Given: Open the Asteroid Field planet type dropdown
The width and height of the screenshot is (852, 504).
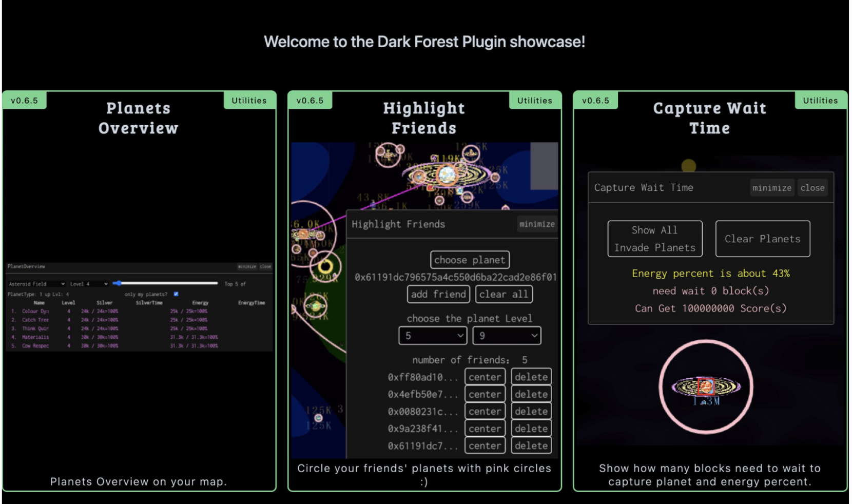Looking at the screenshot, I should click(x=36, y=284).
